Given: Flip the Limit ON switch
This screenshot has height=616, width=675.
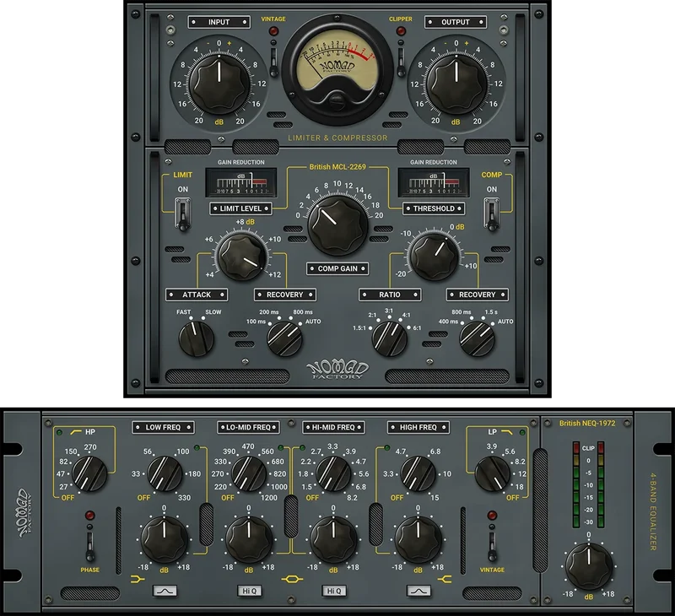Looking at the screenshot, I should coord(183,214).
